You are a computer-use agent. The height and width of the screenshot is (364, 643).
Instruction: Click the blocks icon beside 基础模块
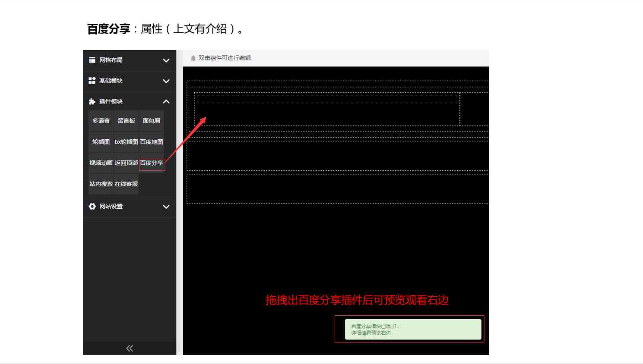(92, 81)
